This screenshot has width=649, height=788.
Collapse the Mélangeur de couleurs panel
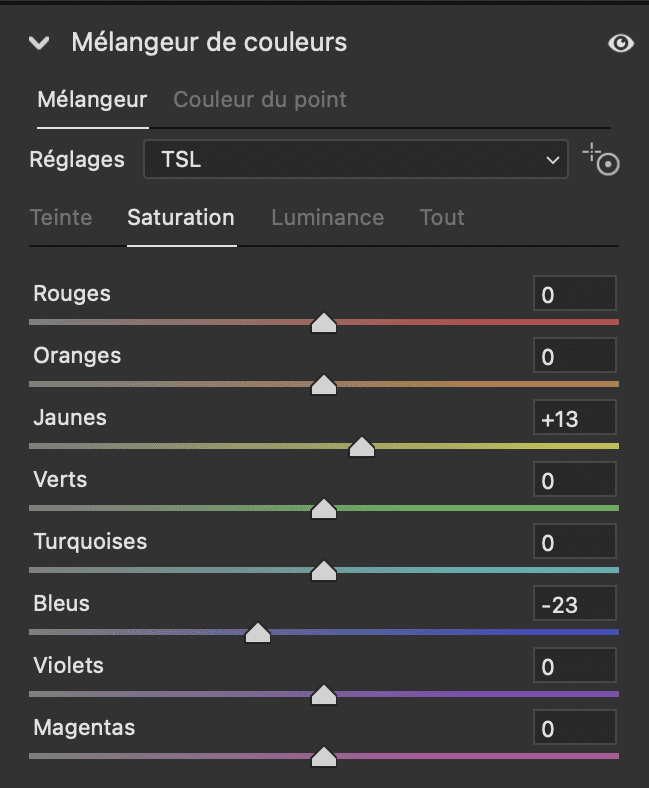coord(40,43)
